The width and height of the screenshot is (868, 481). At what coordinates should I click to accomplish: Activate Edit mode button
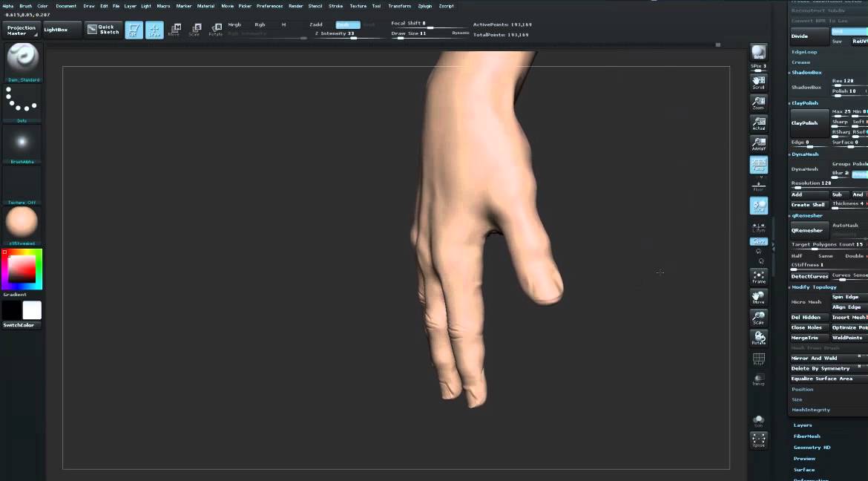pos(134,30)
